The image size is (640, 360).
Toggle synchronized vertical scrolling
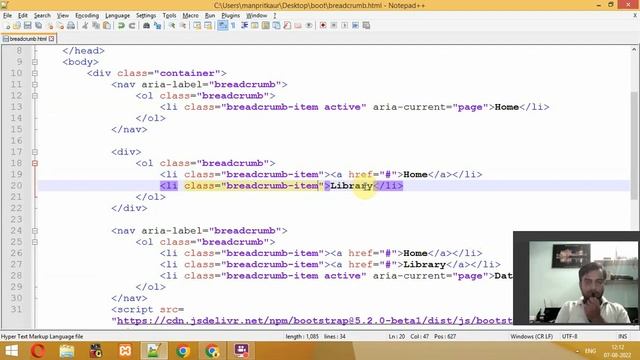[x=197, y=25]
